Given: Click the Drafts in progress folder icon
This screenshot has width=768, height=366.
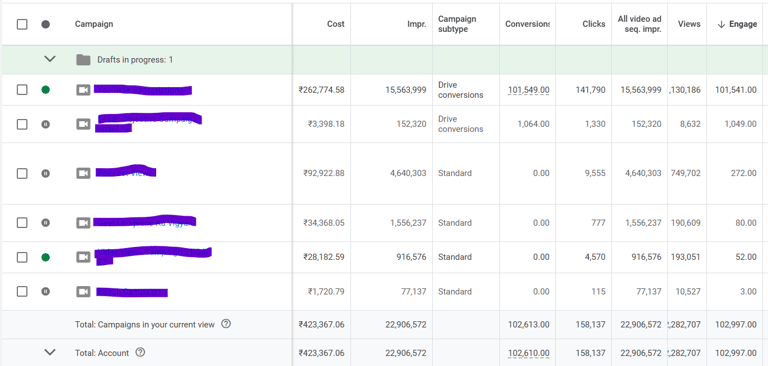Looking at the screenshot, I should (83, 60).
